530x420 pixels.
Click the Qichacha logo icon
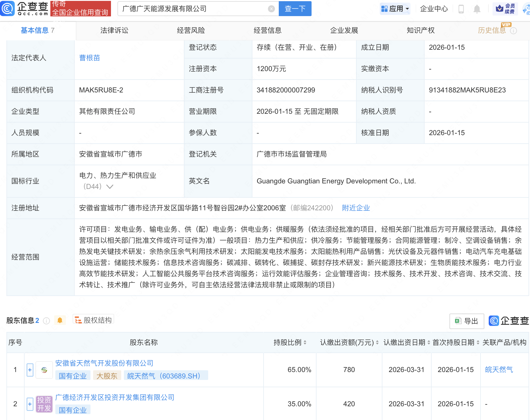pos(8,8)
